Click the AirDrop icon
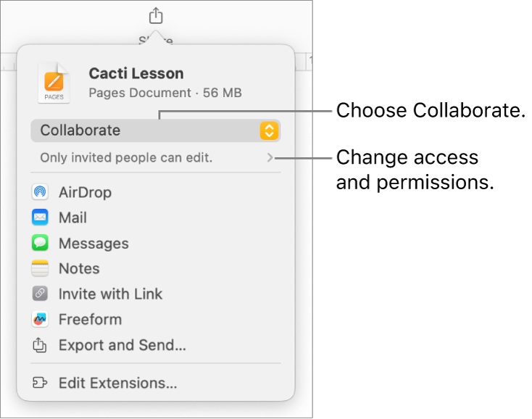This screenshot has height=419, width=532. (x=41, y=193)
